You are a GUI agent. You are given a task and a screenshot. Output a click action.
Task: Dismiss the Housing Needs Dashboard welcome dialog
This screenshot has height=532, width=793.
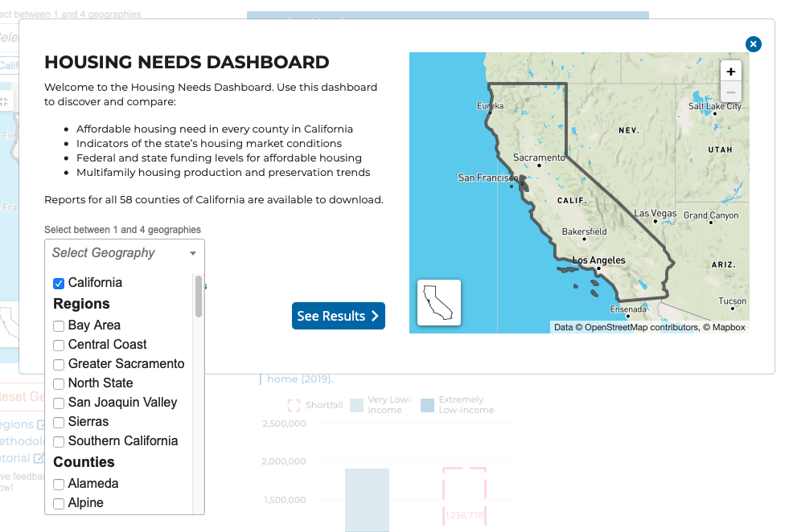[x=753, y=44]
